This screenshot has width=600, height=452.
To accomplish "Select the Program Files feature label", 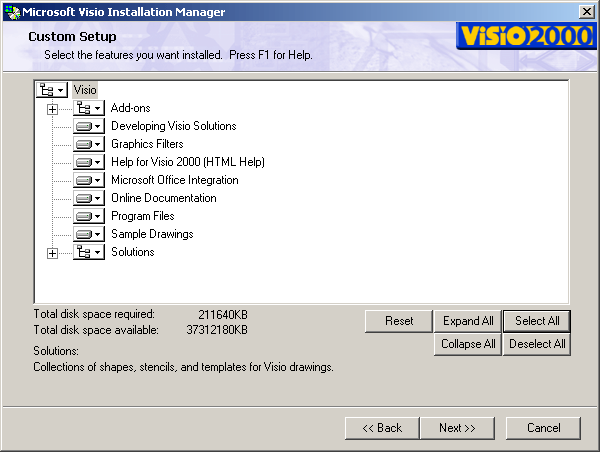I will 143,216.
